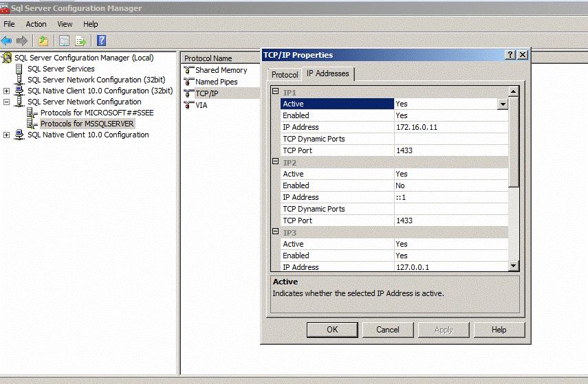The image size is (588, 384).
Task: Click the IP1 TCP Dynamic Ports field
Action: 451,139
